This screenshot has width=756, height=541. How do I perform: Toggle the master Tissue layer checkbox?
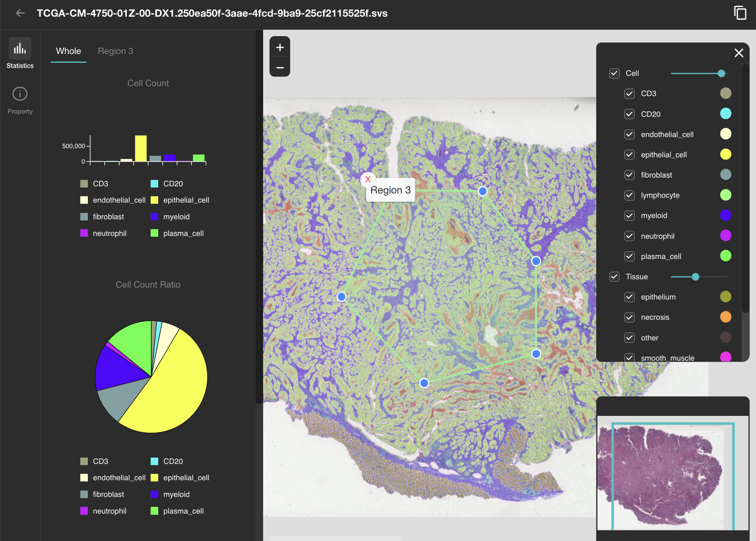tap(614, 277)
